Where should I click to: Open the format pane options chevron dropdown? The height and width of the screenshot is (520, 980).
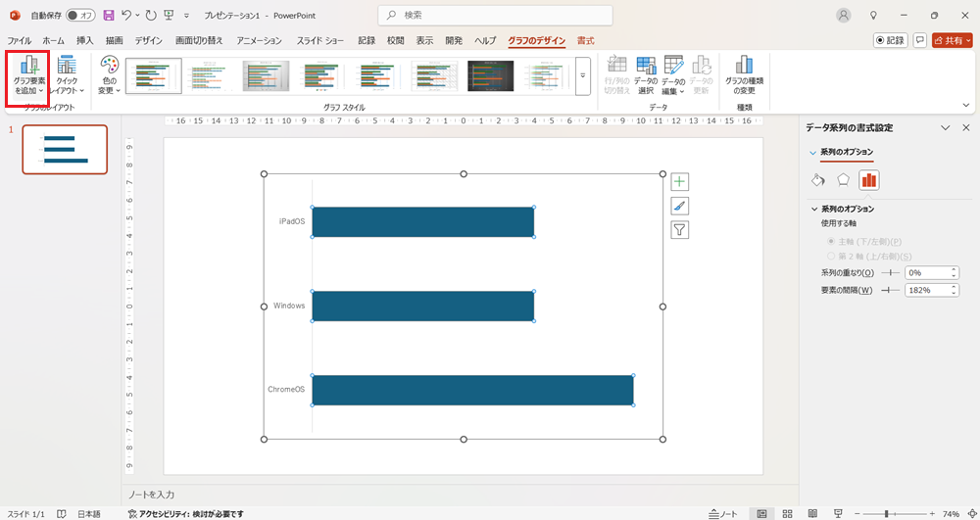[946, 127]
